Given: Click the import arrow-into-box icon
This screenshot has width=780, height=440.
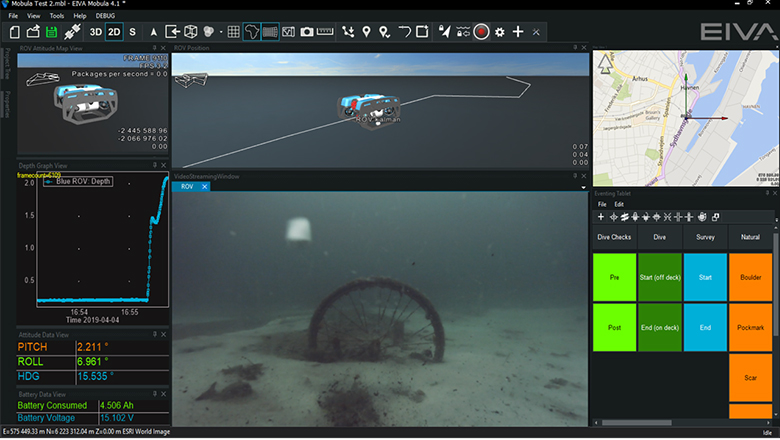Looking at the screenshot, I should 172,32.
